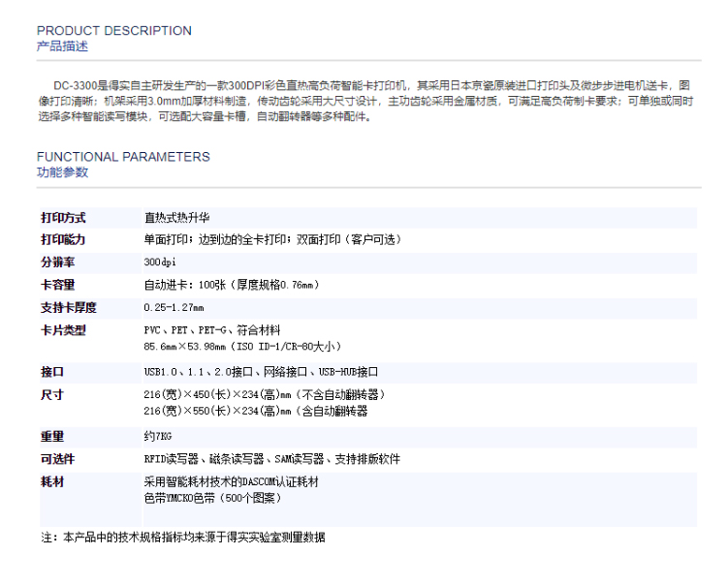Click the 打印能力 row label
This screenshot has width=728, height=586.
(x=63, y=240)
